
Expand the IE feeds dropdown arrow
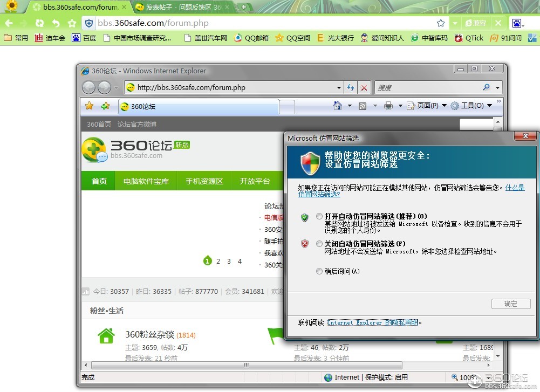pos(375,106)
